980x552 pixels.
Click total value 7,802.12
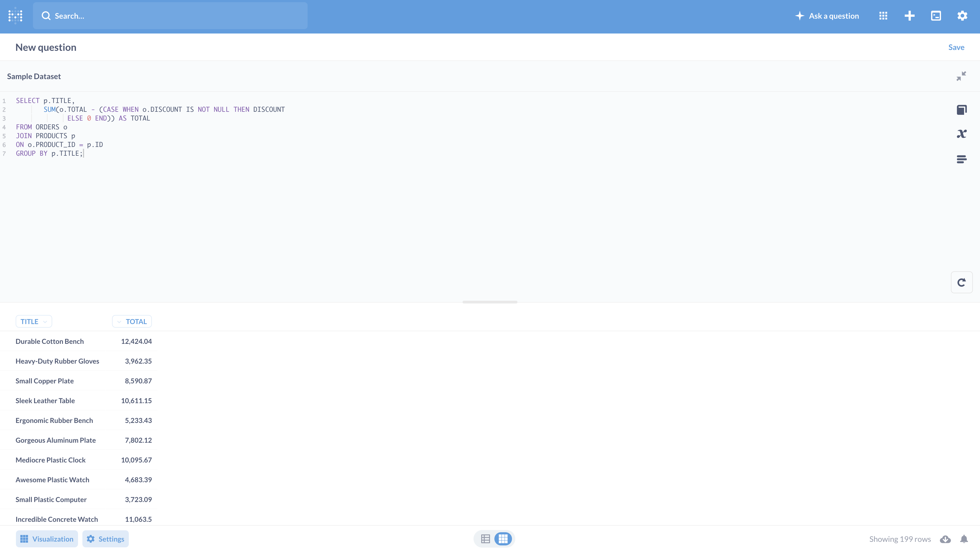click(x=138, y=440)
